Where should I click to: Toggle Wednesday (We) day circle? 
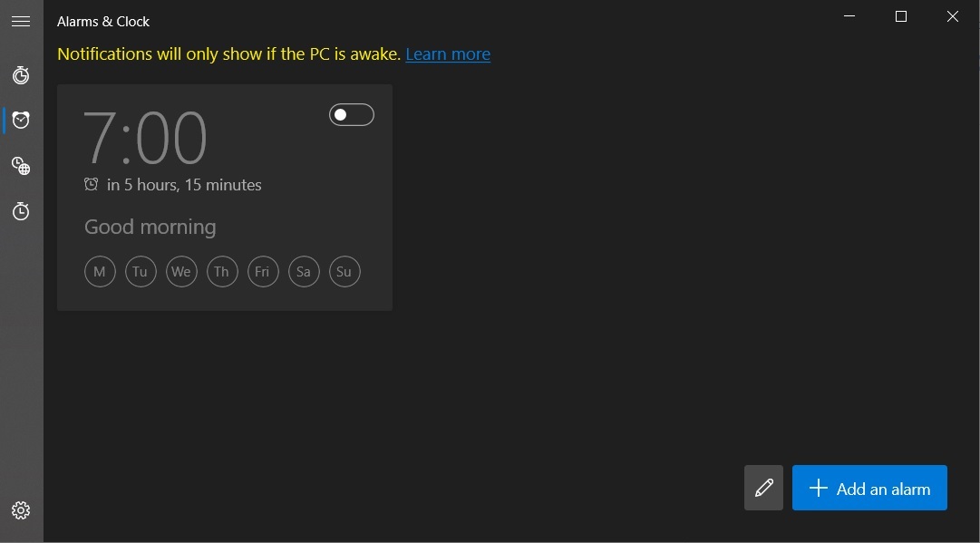(181, 272)
